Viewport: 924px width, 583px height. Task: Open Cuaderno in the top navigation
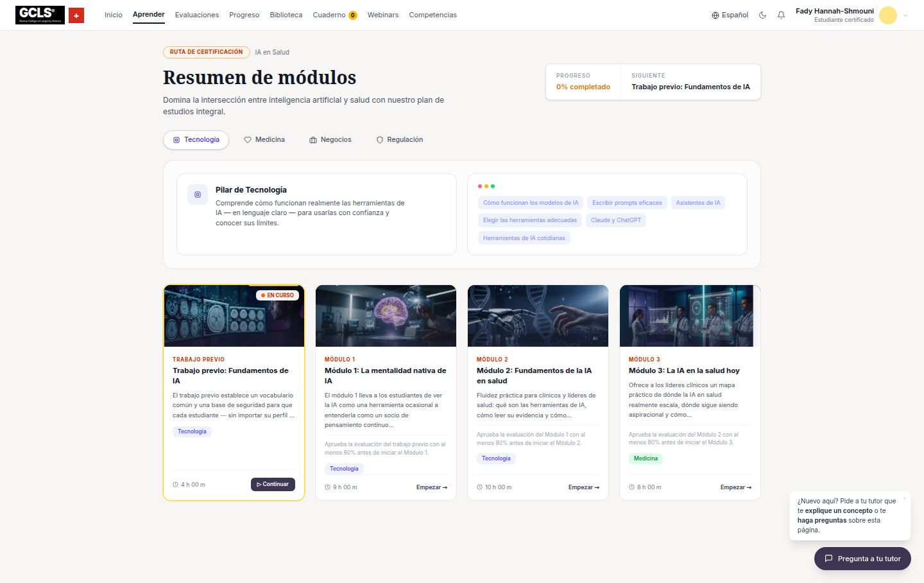335,15
